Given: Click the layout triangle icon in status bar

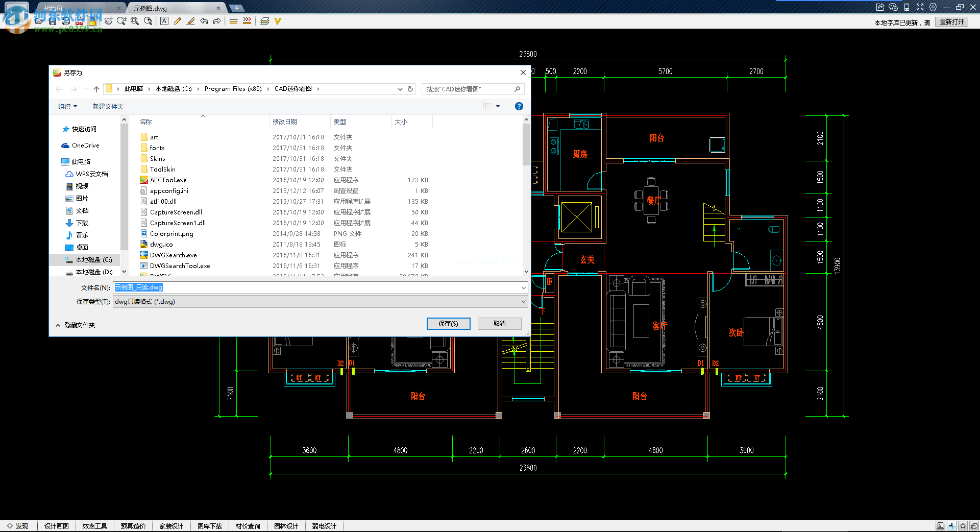Looking at the screenshot, I should (940, 526).
